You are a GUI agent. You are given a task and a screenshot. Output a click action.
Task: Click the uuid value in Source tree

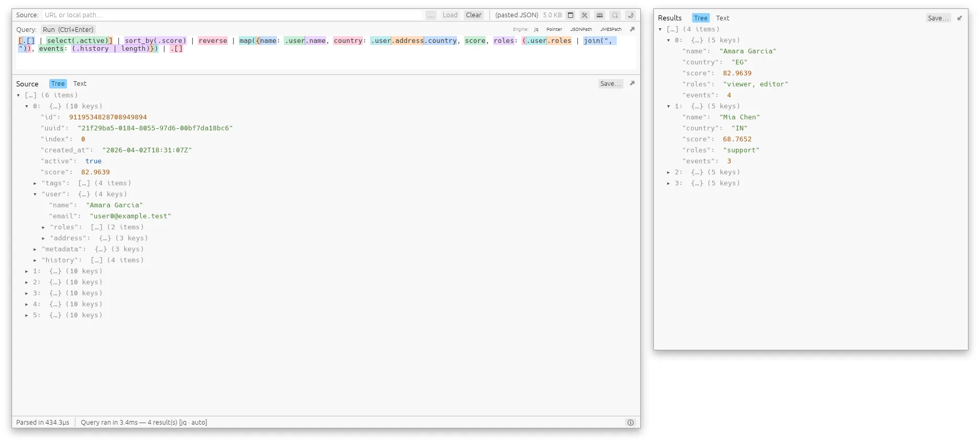(x=155, y=128)
